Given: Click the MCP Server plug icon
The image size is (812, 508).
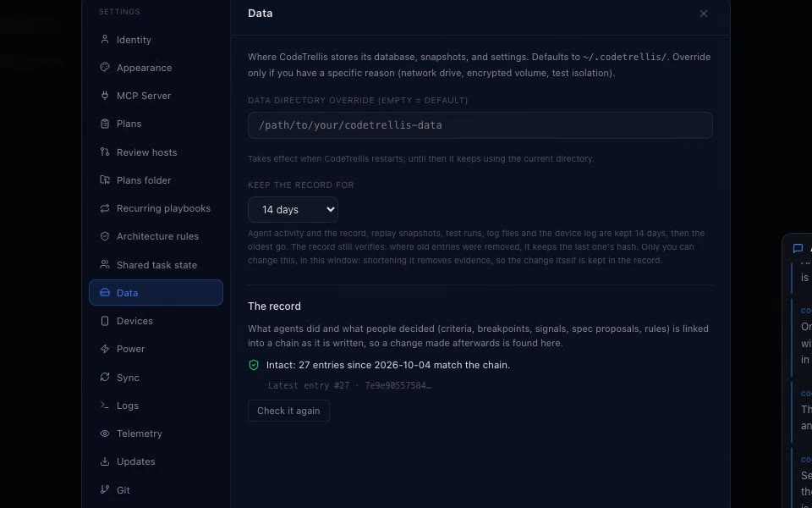Looking at the screenshot, I should (105, 96).
